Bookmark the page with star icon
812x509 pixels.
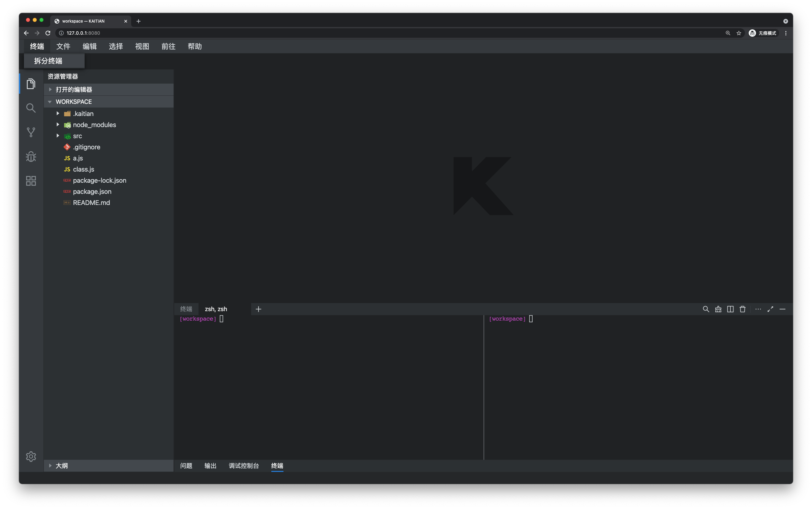coord(739,33)
